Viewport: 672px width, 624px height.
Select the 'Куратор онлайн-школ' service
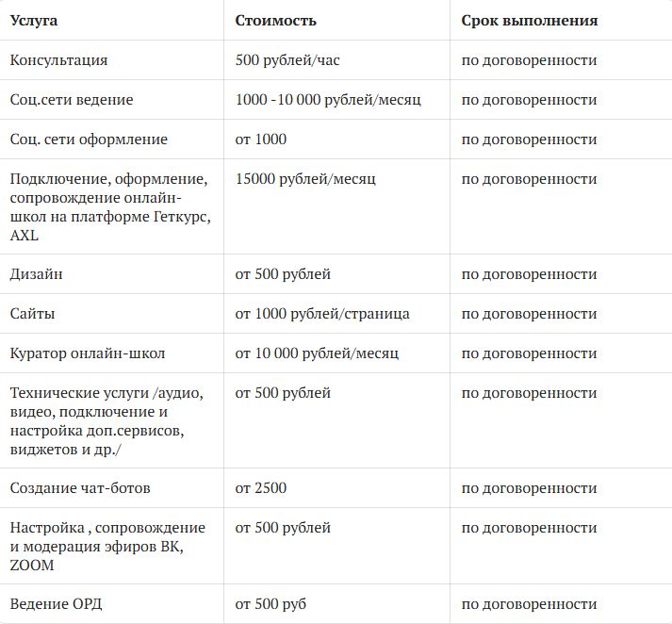click(x=88, y=353)
